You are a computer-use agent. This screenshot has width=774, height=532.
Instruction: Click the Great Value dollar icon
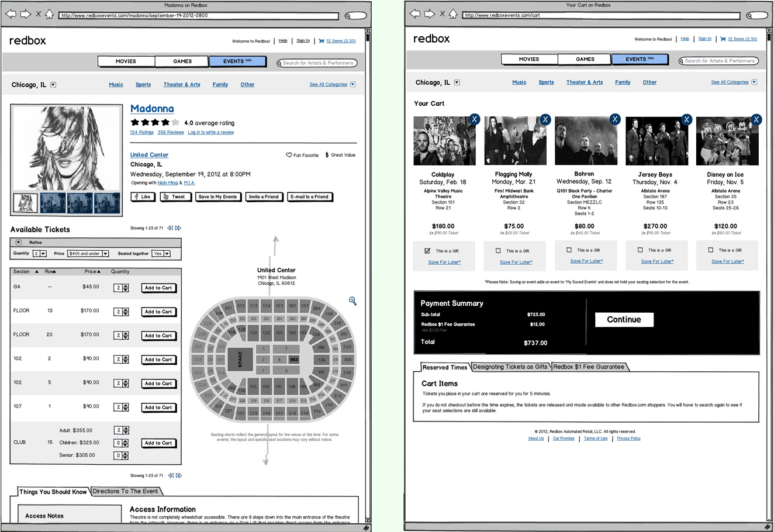click(327, 155)
